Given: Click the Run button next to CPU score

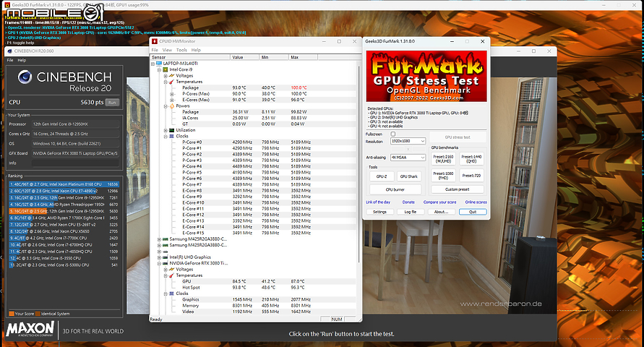Looking at the screenshot, I should (112, 103).
